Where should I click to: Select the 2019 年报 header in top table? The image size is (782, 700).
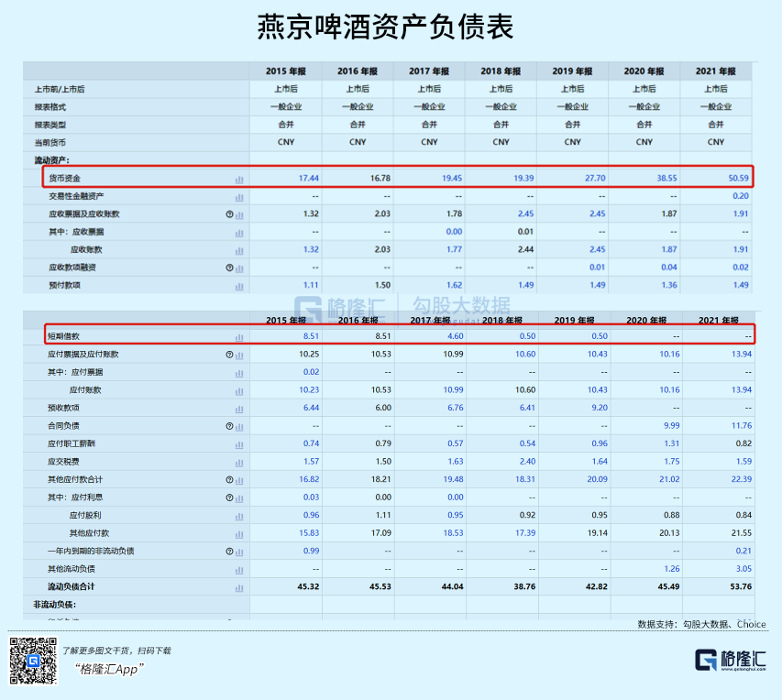pyautogui.click(x=573, y=71)
